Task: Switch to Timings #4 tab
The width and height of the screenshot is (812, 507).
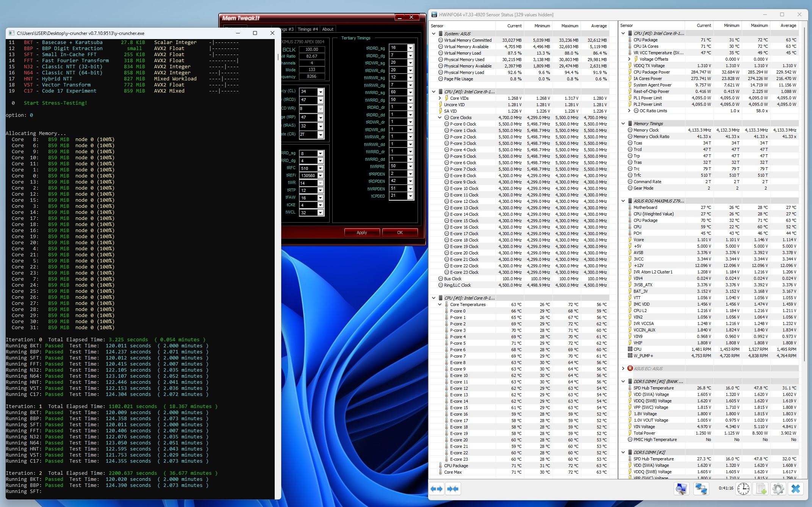Action: point(308,29)
